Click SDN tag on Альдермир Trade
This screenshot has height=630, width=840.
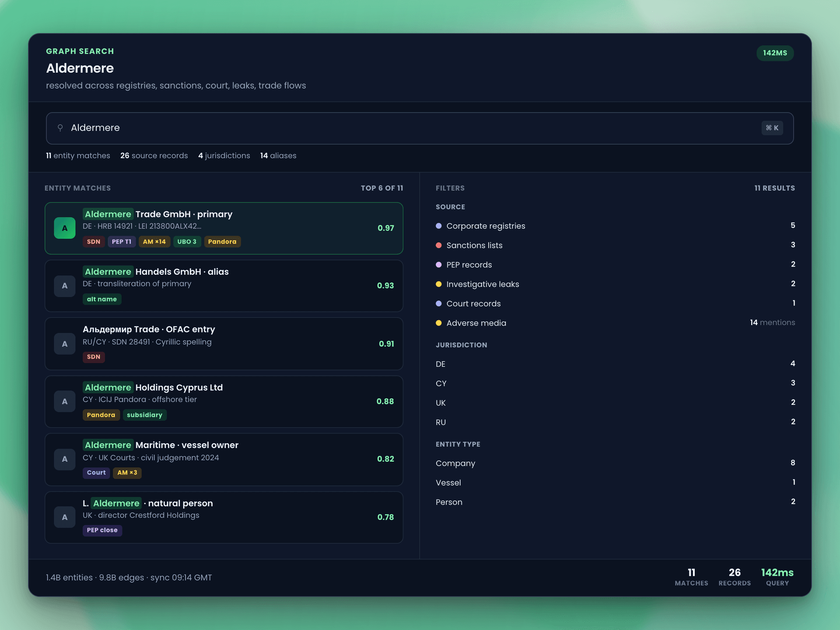coord(94,357)
